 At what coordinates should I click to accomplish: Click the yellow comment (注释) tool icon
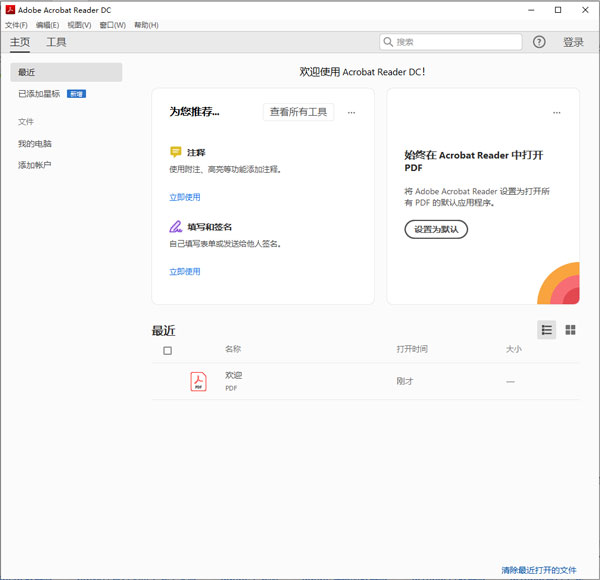(176, 152)
